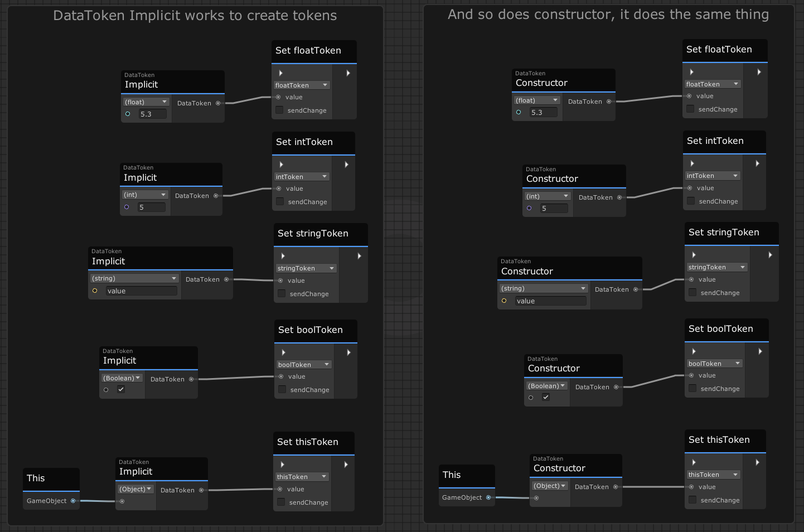Click yellow string port on string Constructor node

click(x=504, y=301)
